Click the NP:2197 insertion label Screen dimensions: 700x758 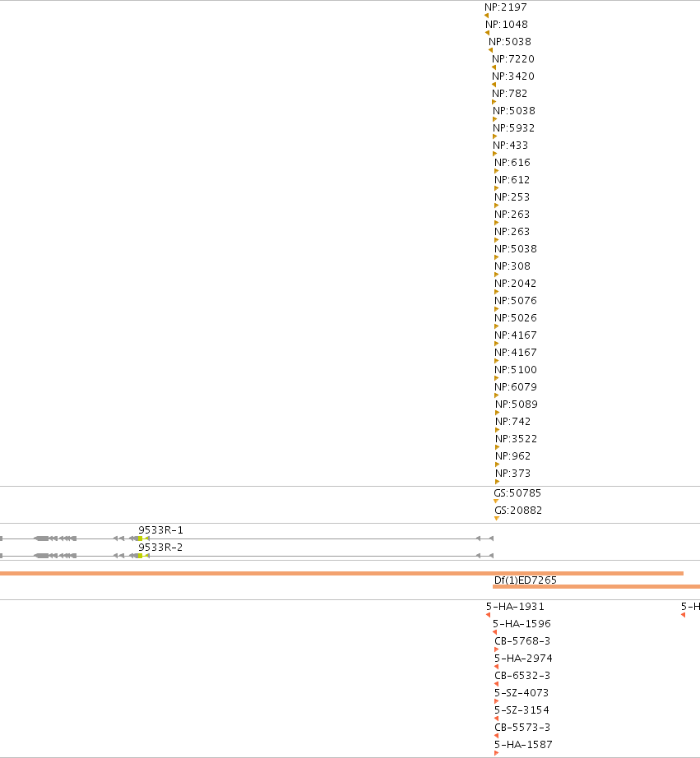[x=506, y=7]
